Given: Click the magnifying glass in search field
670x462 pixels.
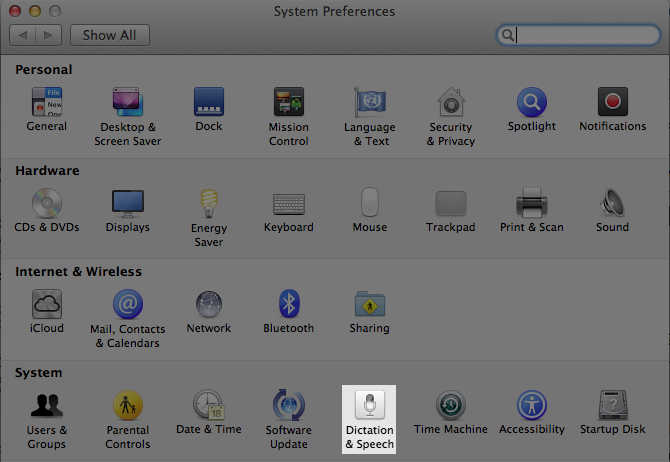Looking at the screenshot, I should tap(508, 35).
